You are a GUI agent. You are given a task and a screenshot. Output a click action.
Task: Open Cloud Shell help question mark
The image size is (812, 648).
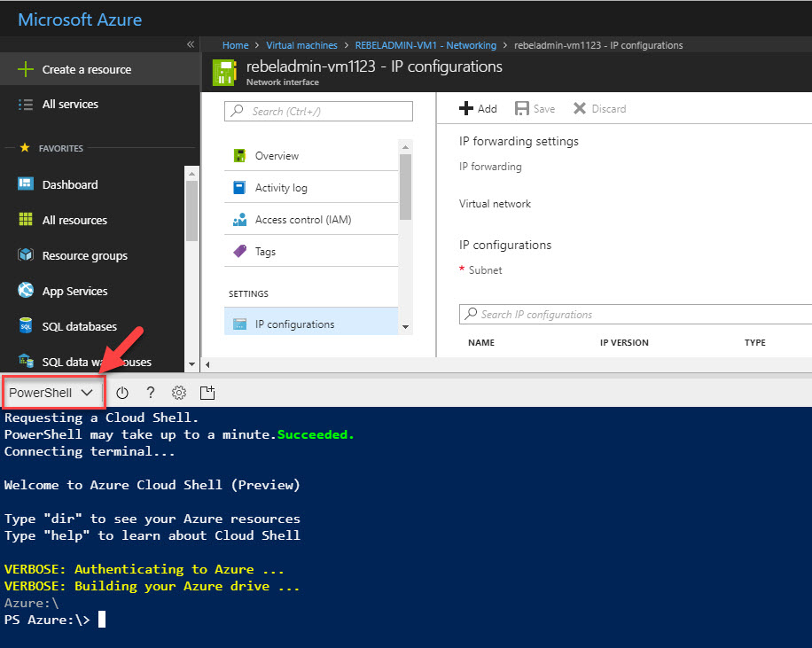150,393
